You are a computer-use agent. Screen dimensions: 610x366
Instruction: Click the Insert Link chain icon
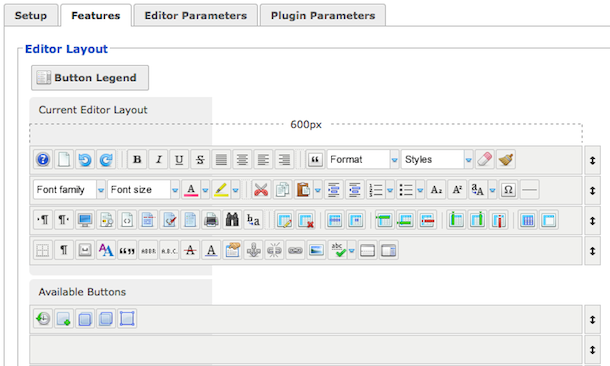click(295, 250)
